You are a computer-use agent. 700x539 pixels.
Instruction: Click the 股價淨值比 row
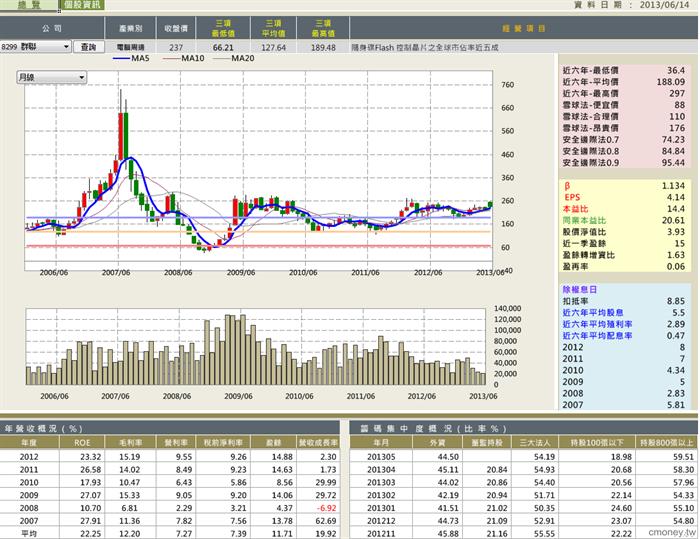point(624,232)
